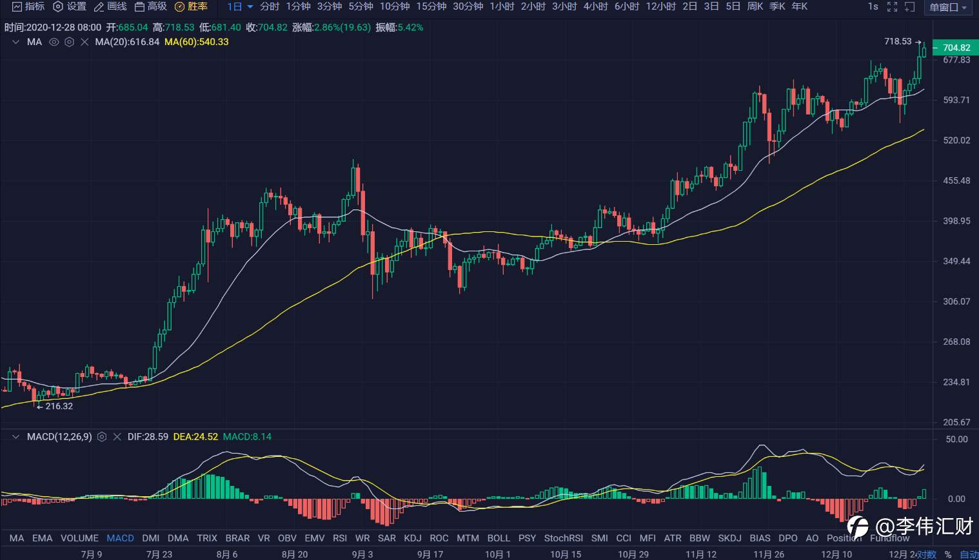Viewport: 979px width, 560px height.
Task: Select the 6小时 timeframe
Action: pos(627,6)
